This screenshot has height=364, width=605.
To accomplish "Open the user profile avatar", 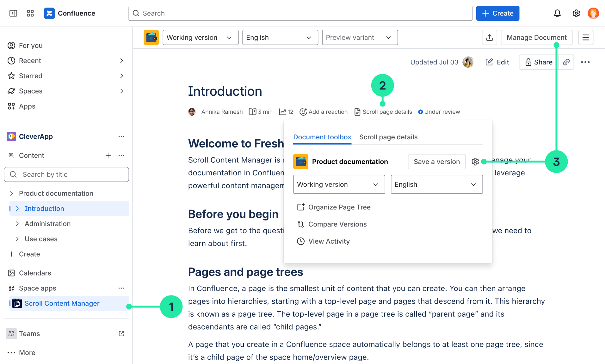I will [593, 13].
